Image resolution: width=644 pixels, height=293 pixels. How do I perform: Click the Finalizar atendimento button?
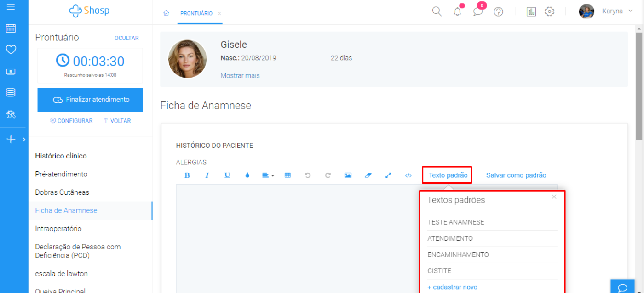[90, 100]
